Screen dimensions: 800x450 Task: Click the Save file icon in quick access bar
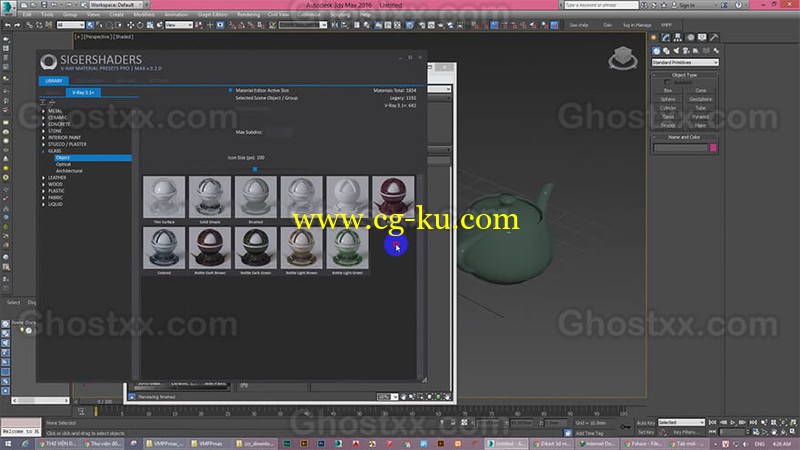(44, 5)
